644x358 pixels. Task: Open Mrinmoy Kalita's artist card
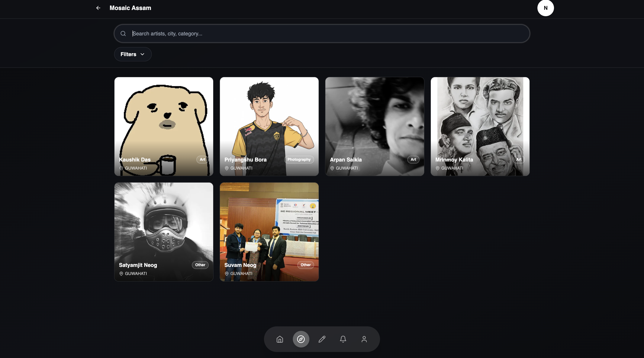480,120
